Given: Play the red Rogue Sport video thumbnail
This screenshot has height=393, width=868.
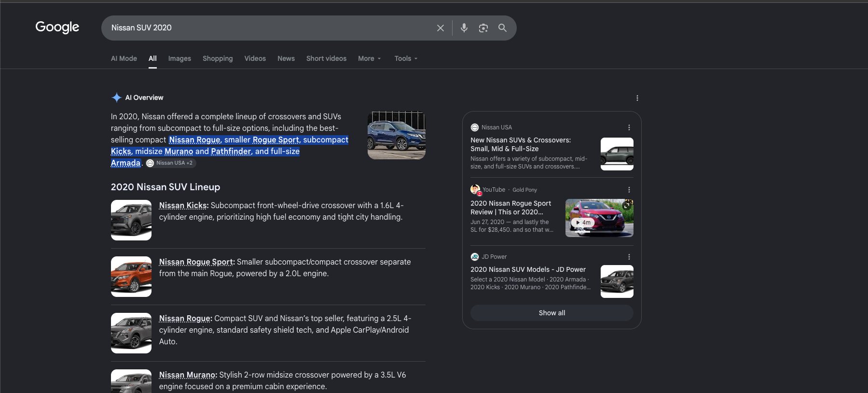Looking at the screenshot, I should click(599, 218).
